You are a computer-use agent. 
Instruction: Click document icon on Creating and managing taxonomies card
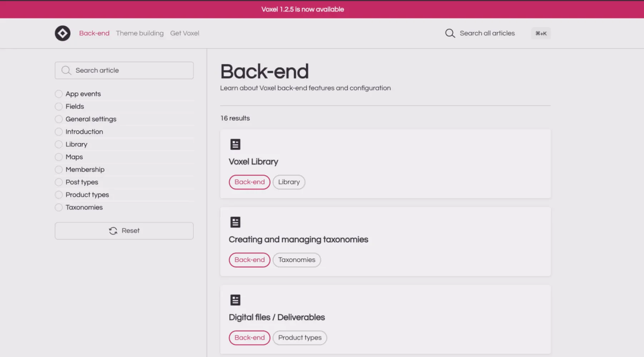point(235,222)
